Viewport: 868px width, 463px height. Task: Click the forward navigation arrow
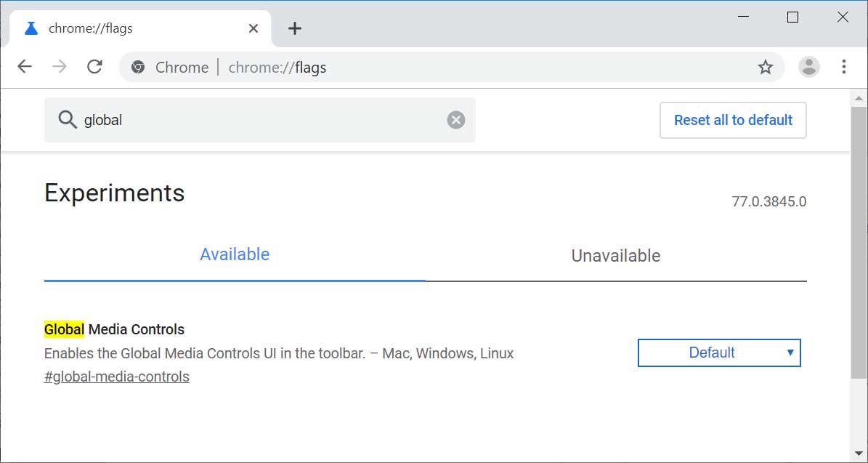click(60, 67)
